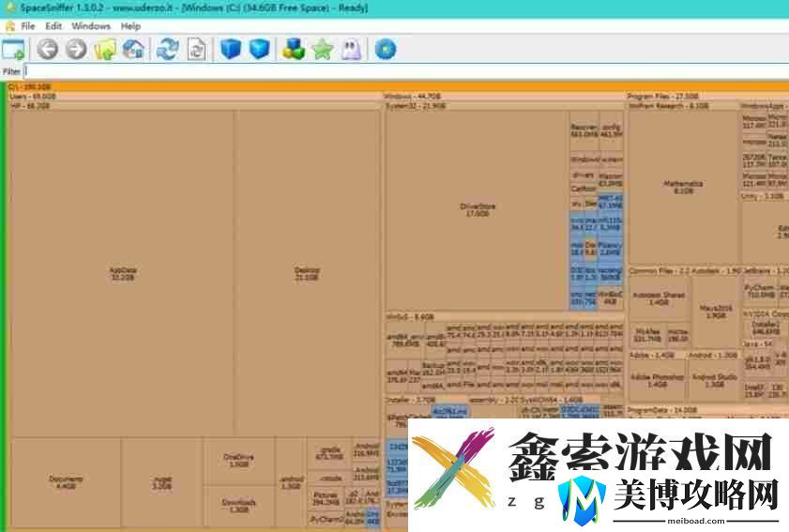
Task: Click the Go Home house icon
Action: click(134, 50)
